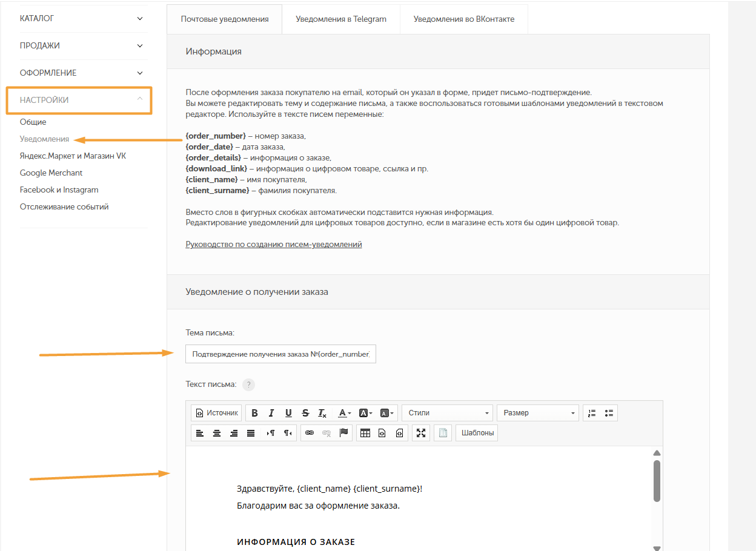The height and width of the screenshot is (551, 756).
Task: Switch to Уведомления во ВКонтакте tab
Action: click(464, 19)
